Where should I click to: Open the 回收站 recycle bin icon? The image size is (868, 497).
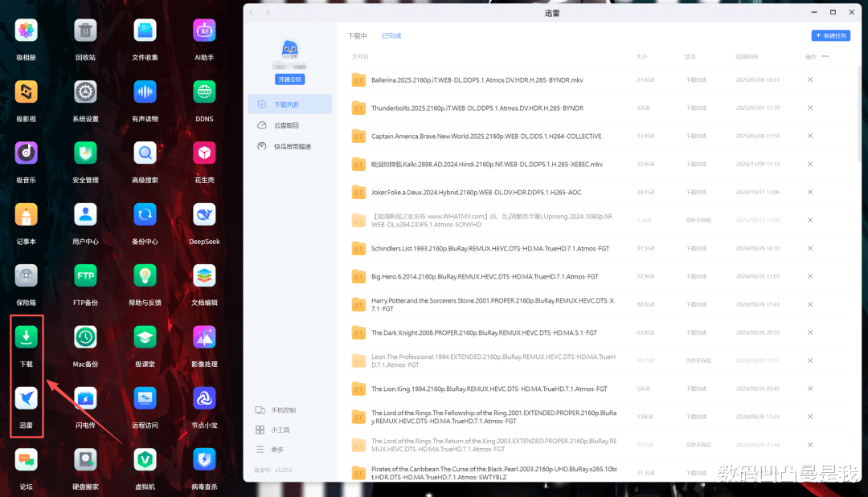[85, 31]
